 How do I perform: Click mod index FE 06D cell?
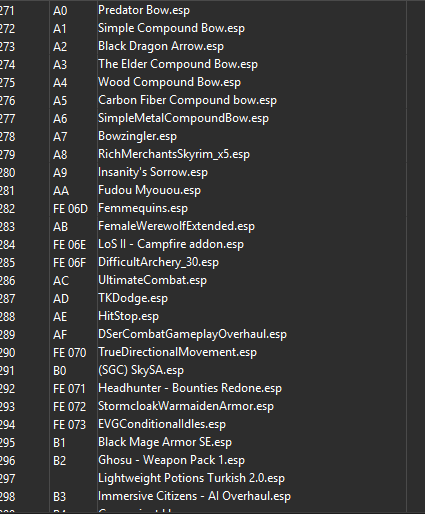[70, 209]
